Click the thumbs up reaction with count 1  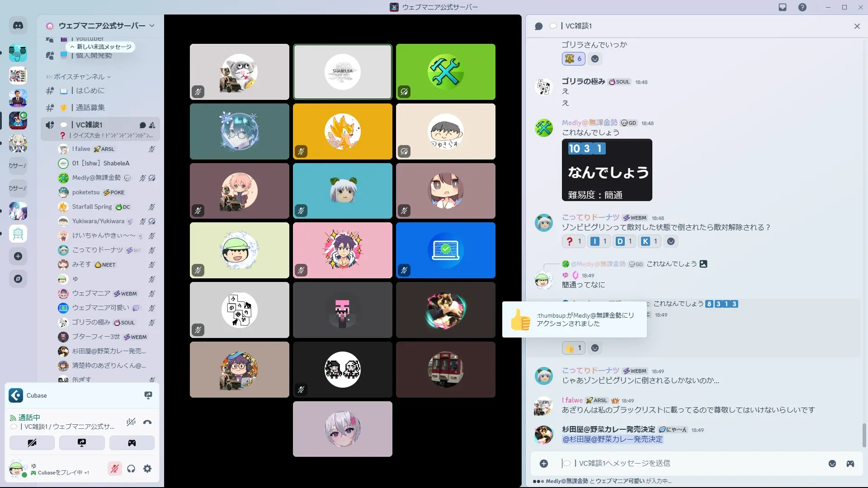574,348
